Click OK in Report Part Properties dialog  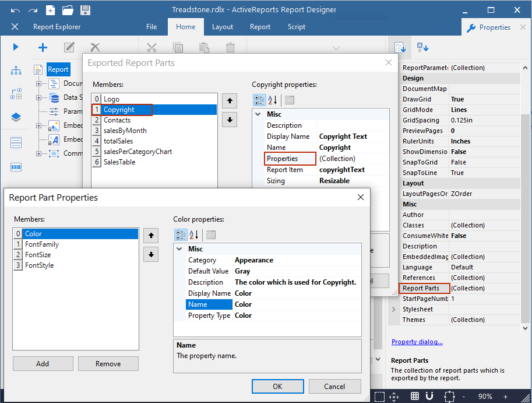277,386
